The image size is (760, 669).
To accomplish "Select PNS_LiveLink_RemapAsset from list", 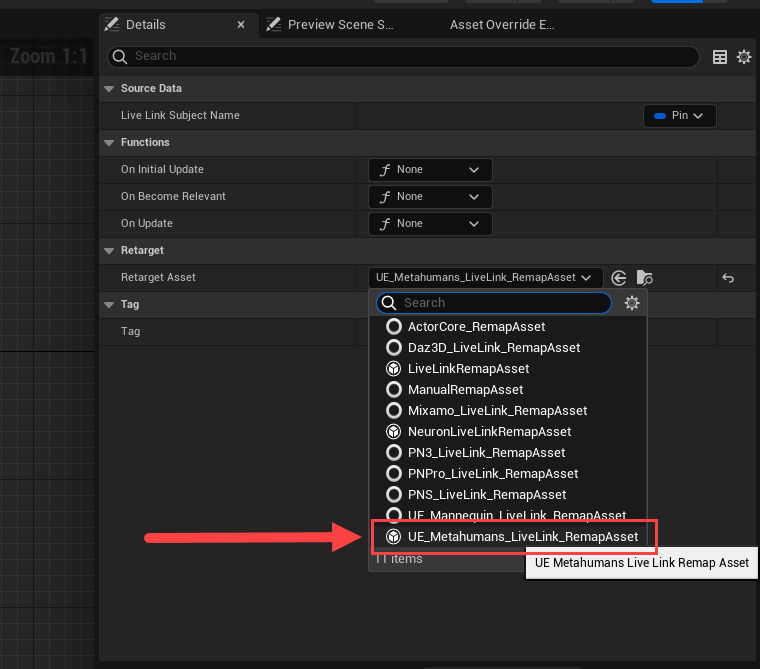I will (508, 495).
